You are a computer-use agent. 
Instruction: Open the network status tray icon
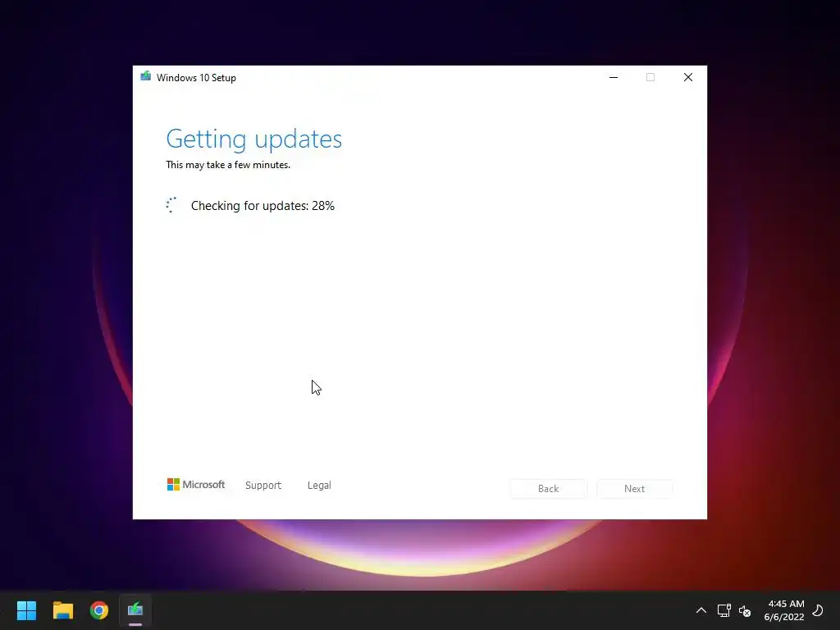(724, 610)
